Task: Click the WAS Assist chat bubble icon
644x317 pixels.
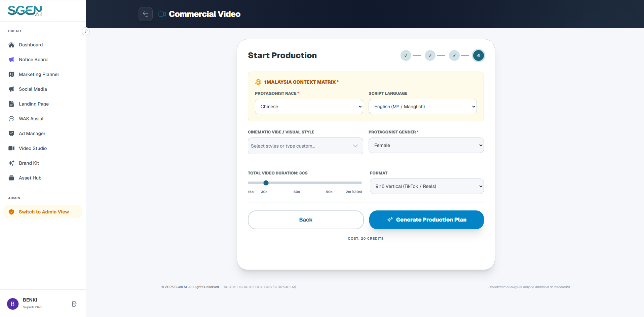Action: click(11, 119)
